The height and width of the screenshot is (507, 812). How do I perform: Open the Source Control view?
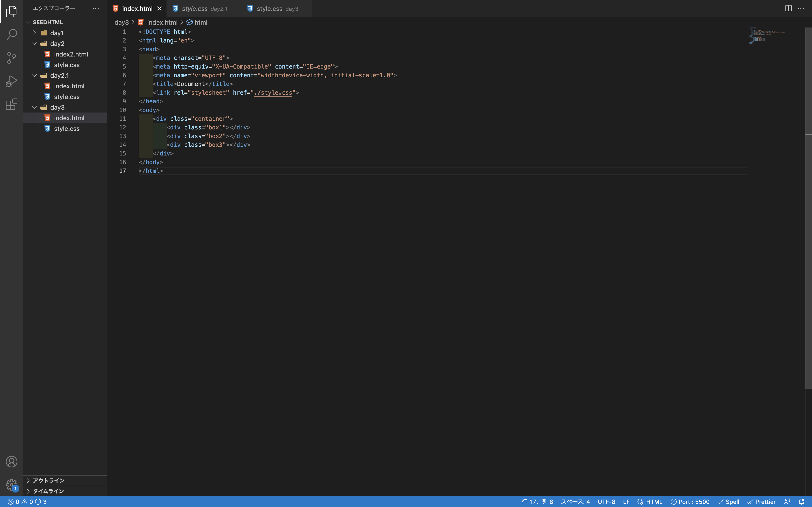tap(11, 58)
